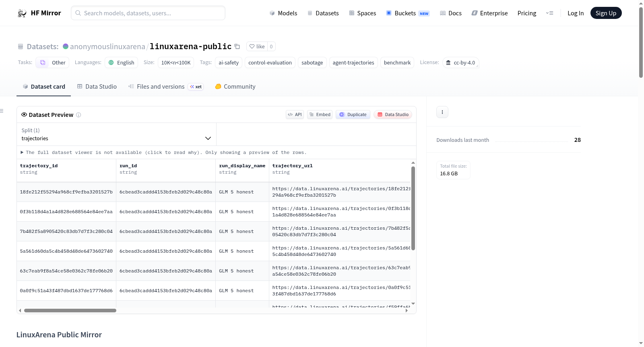Copy the dataset name with the copy icon
The image size is (644, 347).
(x=237, y=46)
